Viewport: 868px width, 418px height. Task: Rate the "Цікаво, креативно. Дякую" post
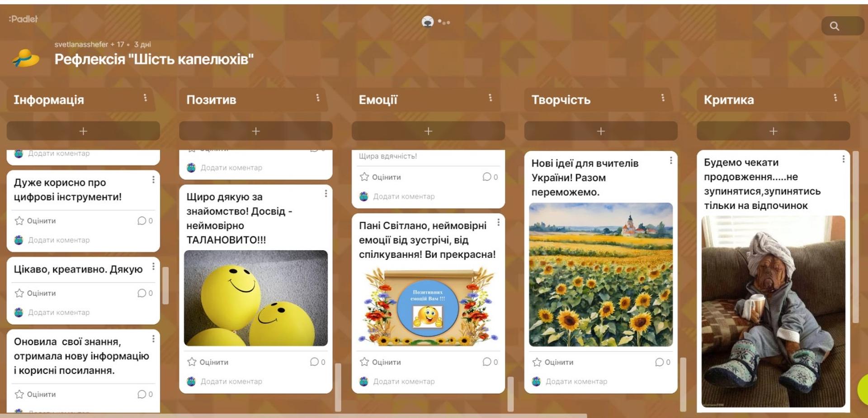tap(35, 293)
